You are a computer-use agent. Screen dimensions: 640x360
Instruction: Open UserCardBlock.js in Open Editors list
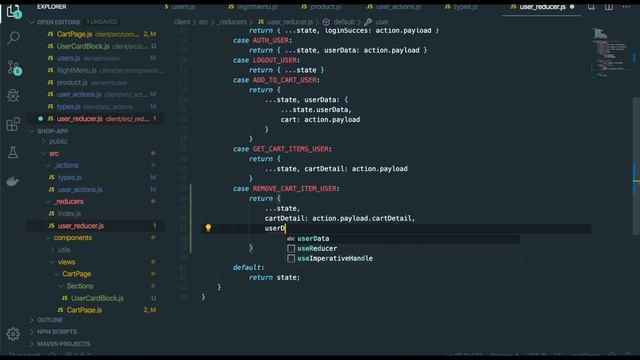96,47
